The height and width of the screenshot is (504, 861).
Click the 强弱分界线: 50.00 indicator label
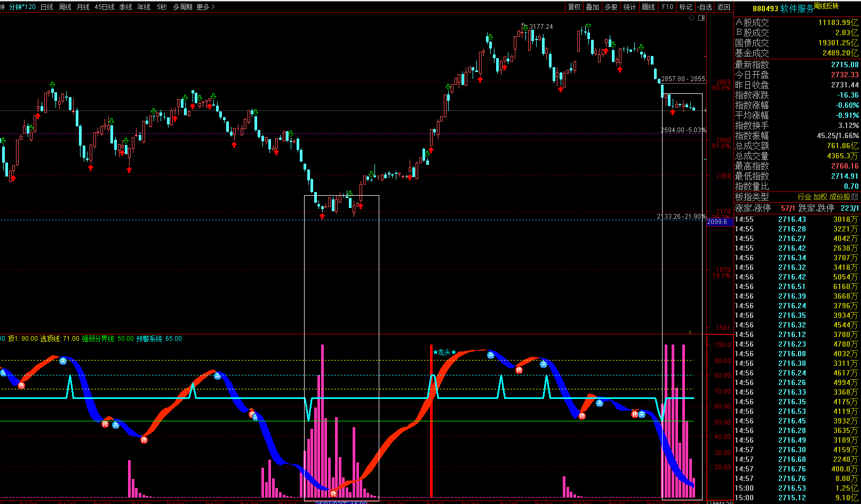click(x=108, y=339)
